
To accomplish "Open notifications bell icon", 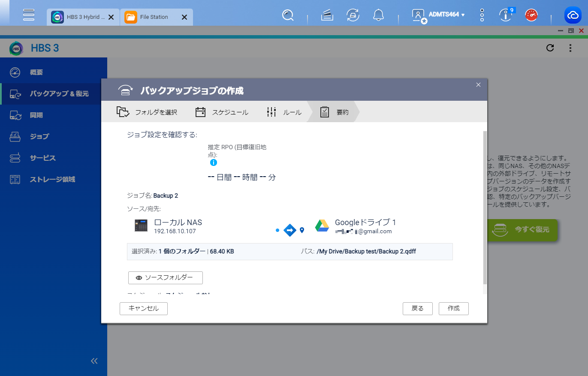I will [x=378, y=15].
